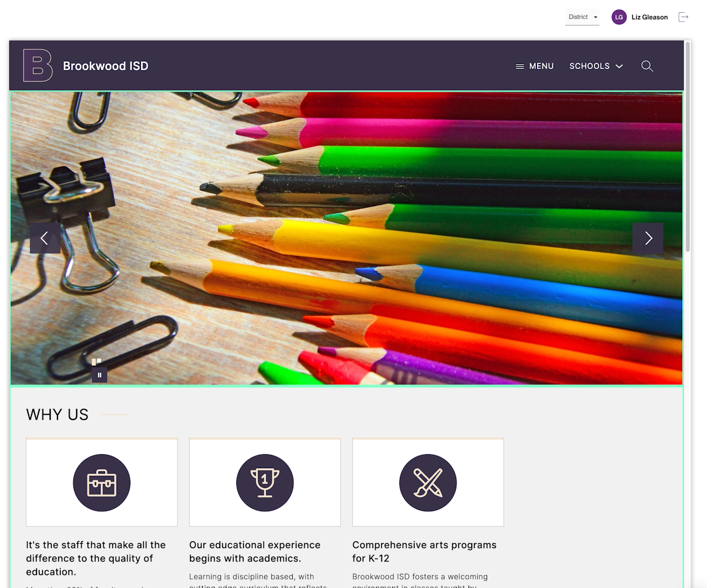The height and width of the screenshot is (588, 707).
Task: Expand the SCHOOLS dropdown
Action: tap(596, 66)
